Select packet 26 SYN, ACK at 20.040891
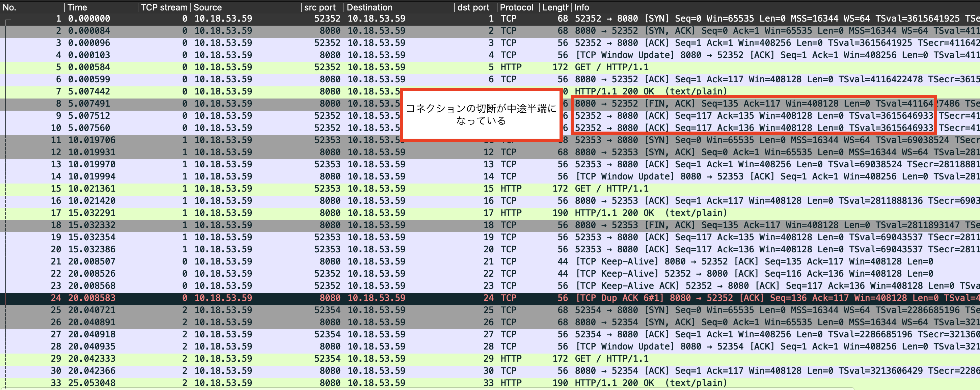Screen dimensions: 980x390 pos(490,323)
